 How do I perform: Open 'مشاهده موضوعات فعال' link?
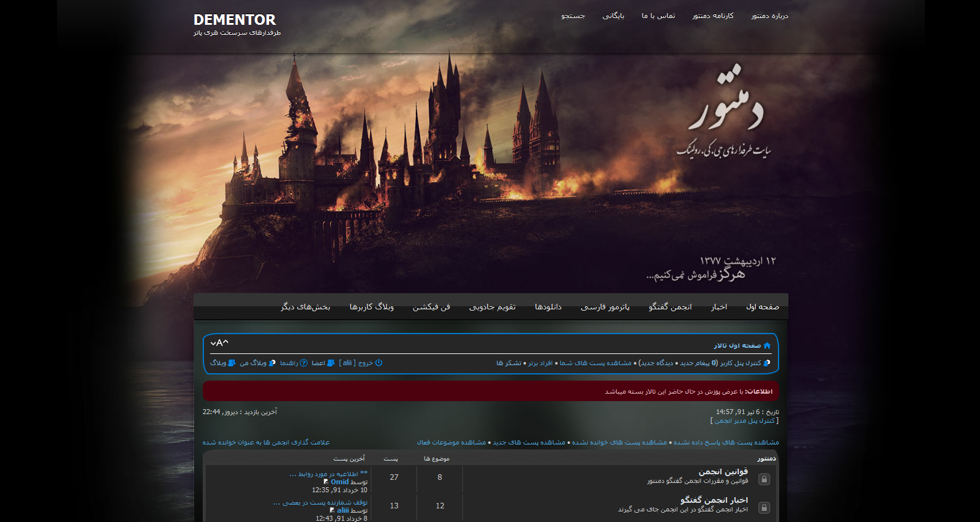click(x=451, y=442)
